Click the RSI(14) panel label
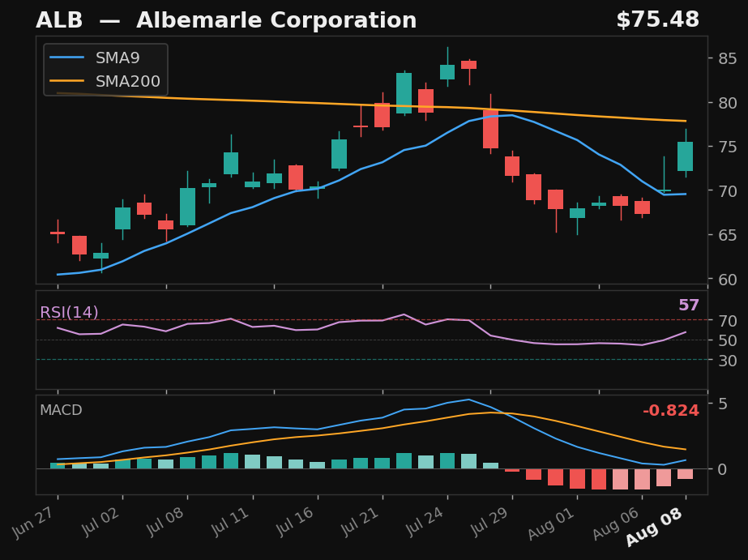 69,313
